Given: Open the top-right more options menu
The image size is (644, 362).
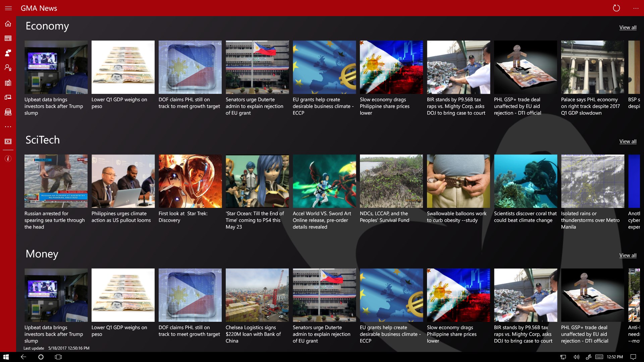Looking at the screenshot, I should pyautogui.click(x=636, y=8).
